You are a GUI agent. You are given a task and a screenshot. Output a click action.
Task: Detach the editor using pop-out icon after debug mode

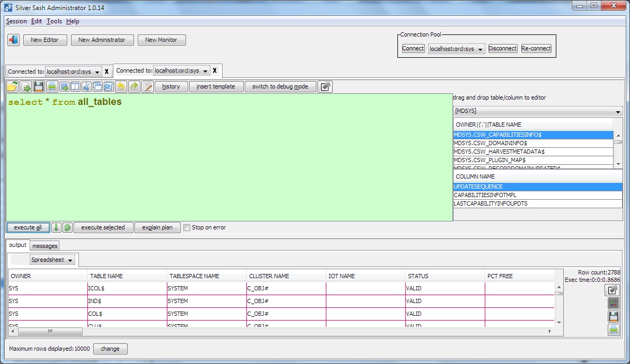point(325,86)
